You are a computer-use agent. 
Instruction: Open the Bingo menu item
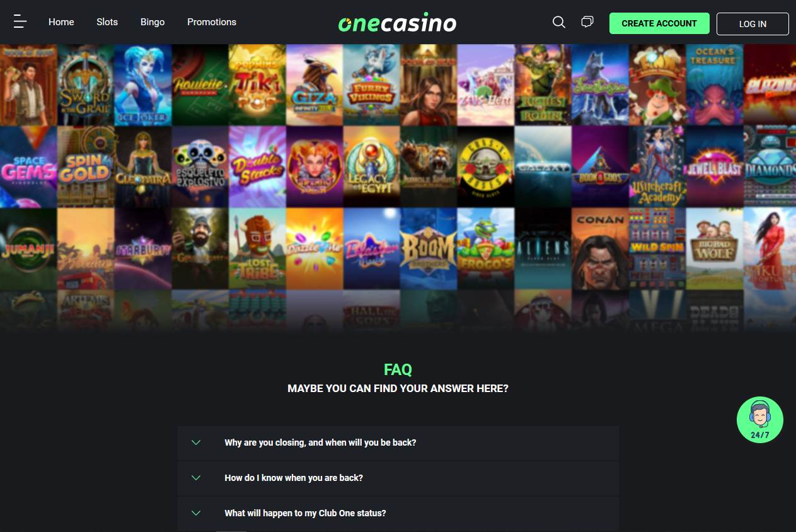click(153, 22)
